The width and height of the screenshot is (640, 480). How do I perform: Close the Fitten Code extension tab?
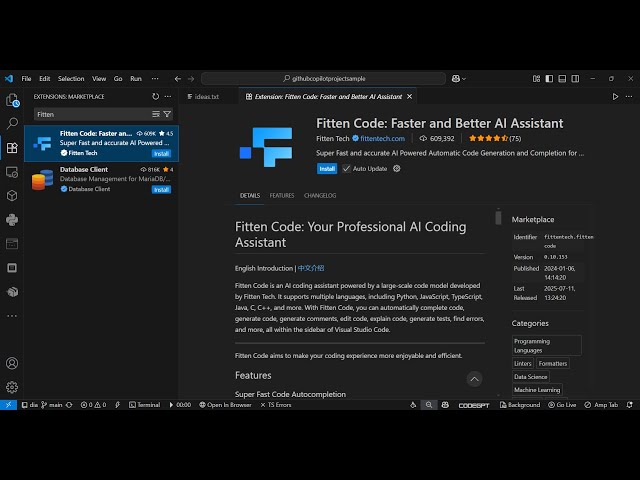point(409,96)
